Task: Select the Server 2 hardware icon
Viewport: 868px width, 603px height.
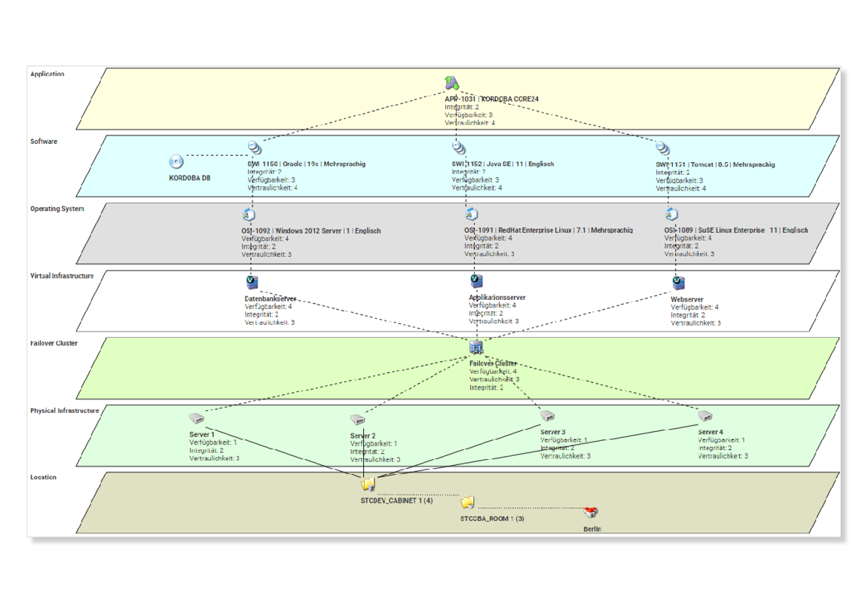Action: pos(358,420)
